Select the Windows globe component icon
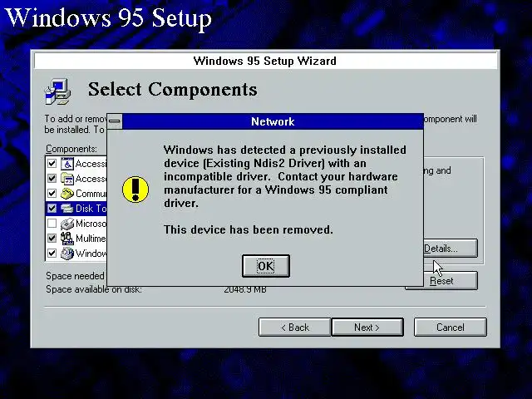 point(67,253)
